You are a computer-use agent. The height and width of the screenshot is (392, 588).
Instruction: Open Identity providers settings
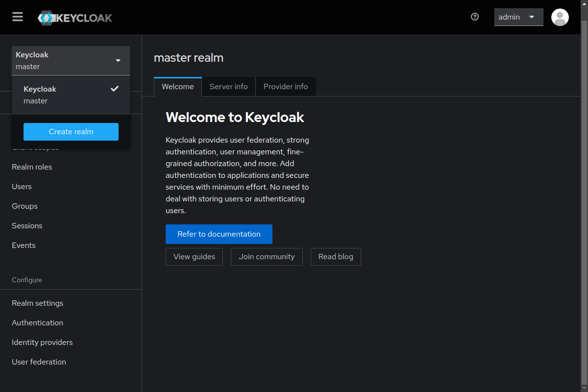point(42,343)
